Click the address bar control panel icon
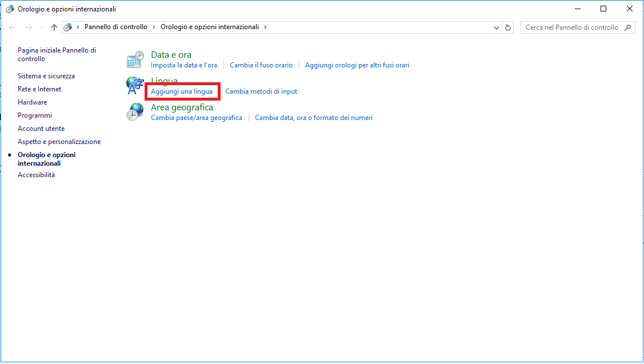The height and width of the screenshot is (364, 644). (68, 27)
